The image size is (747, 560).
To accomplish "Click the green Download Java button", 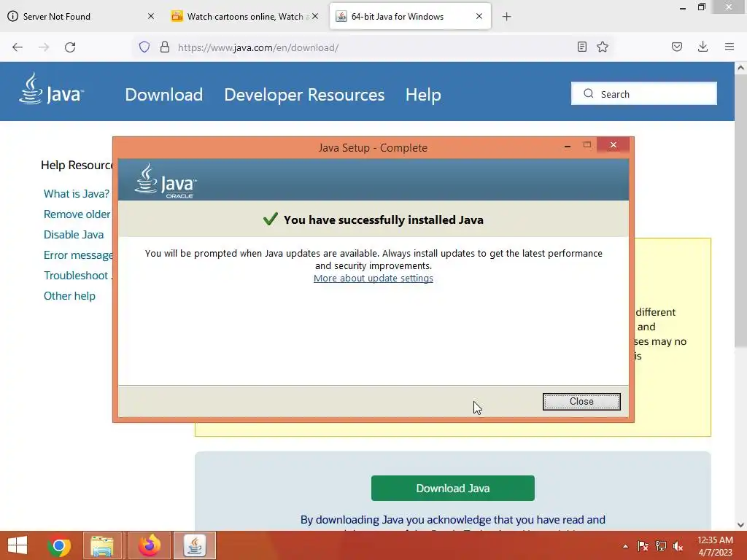I will [x=452, y=488].
